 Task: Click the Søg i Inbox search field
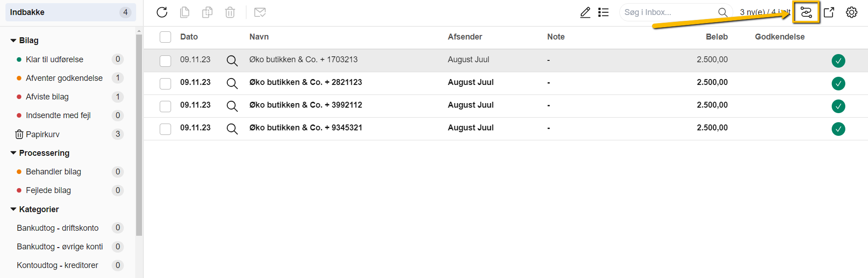[x=667, y=12]
